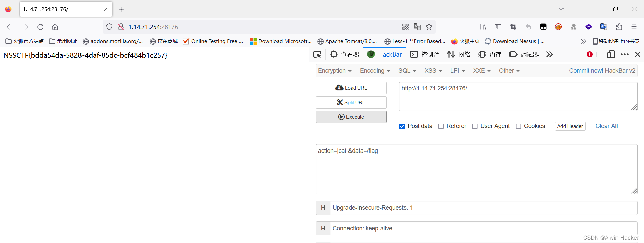Enable the Post data checkbox

click(x=402, y=126)
